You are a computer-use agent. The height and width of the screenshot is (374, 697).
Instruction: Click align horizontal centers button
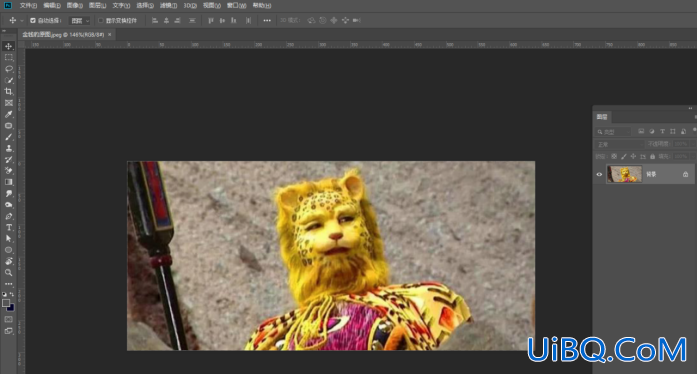pos(166,20)
